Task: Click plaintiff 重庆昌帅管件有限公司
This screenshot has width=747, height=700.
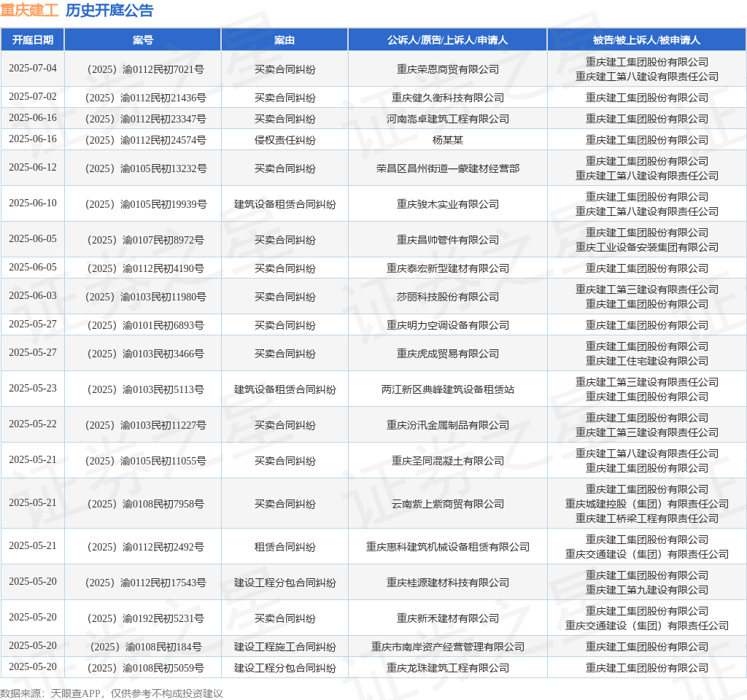Action: 447,240
